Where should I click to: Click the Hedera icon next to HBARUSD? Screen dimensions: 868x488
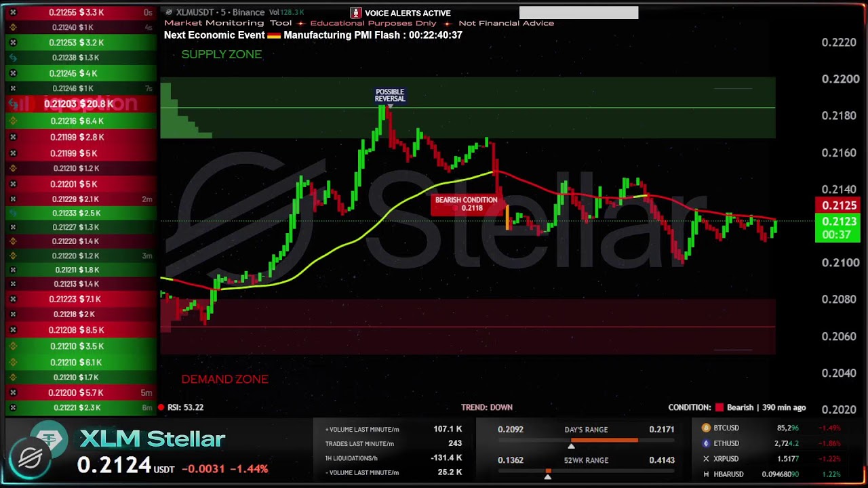point(706,474)
